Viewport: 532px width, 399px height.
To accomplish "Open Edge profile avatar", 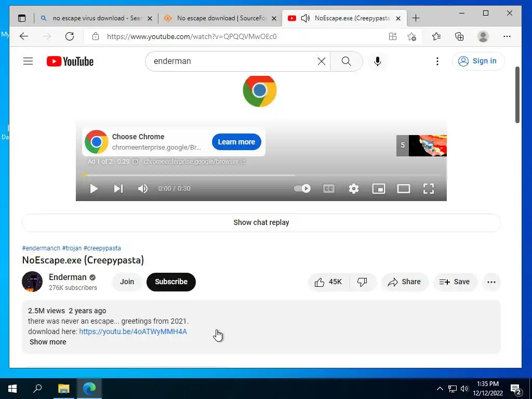I will coord(483,36).
